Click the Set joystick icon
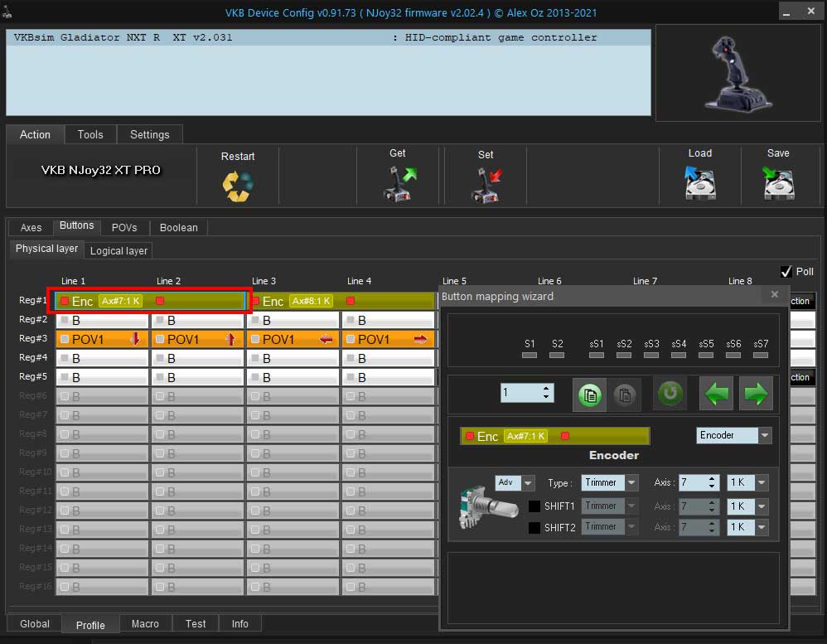 (486, 185)
